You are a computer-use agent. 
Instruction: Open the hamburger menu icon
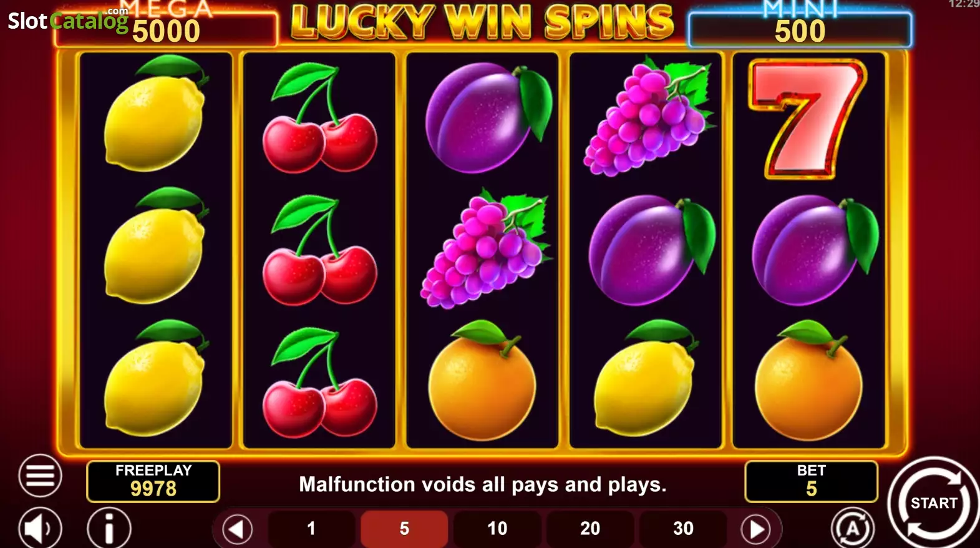point(40,476)
